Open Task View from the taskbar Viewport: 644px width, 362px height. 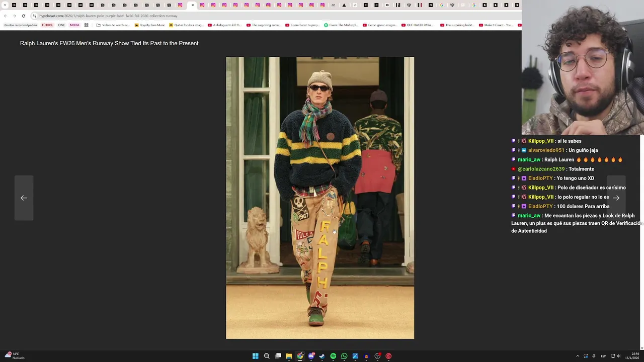pyautogui.click(x=278, y=356)
